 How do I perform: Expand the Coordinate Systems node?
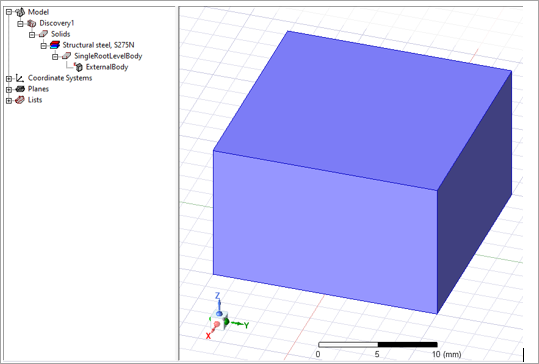point(9,78)
